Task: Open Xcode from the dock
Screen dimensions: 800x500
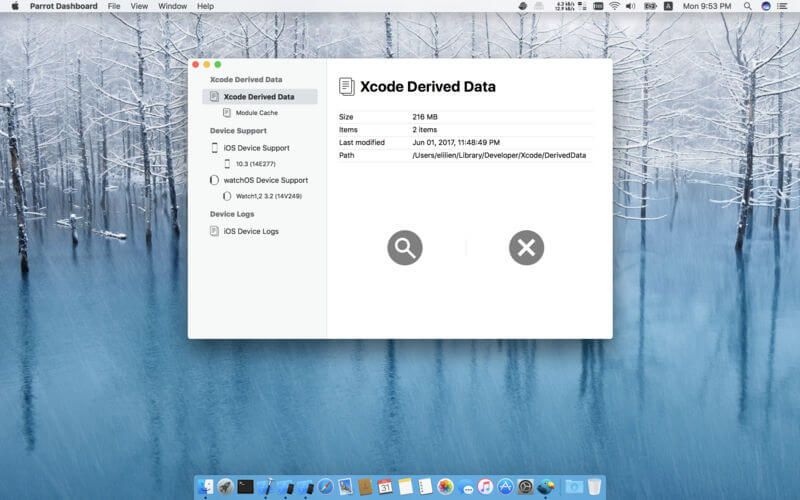Action: point(265,486)
